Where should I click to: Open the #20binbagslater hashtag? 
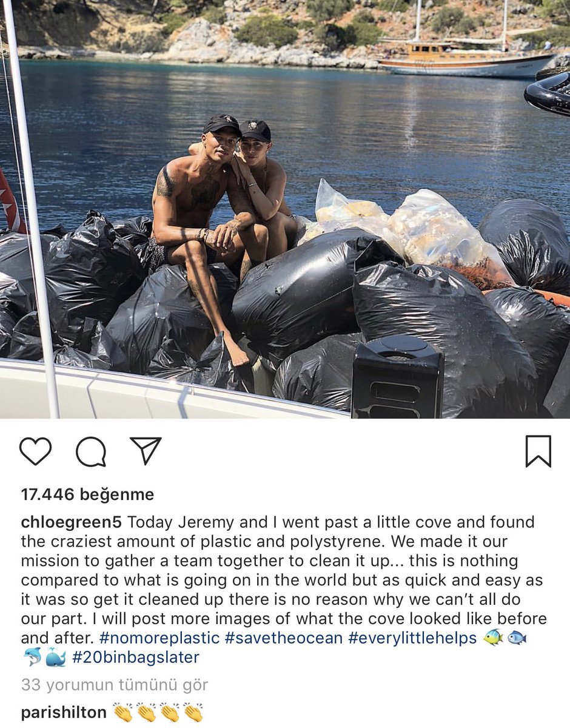[x=135, y=658]
